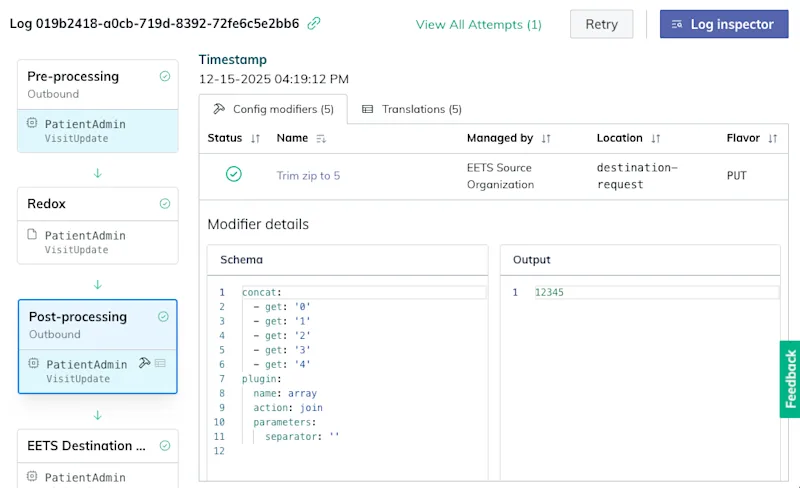Open View All Attempts (1)
This screenshot has height=488, width=800.
point(479,25)
